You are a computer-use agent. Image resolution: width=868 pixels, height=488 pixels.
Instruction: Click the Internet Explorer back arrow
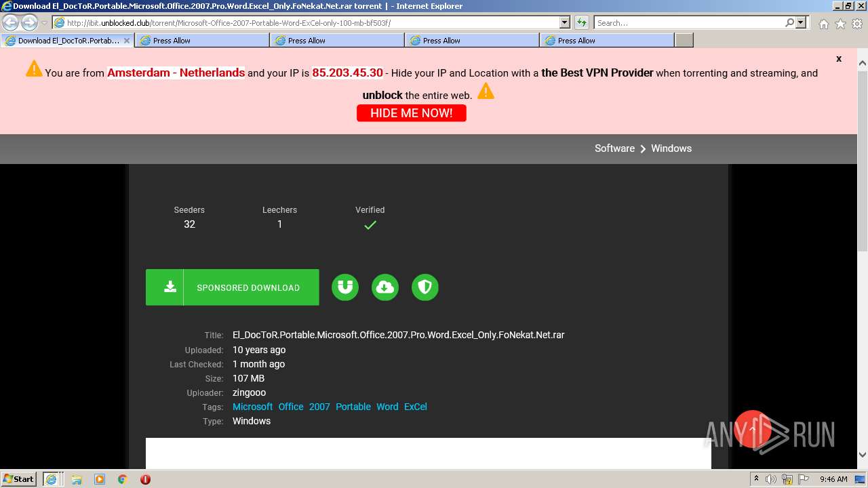point(11,22)
